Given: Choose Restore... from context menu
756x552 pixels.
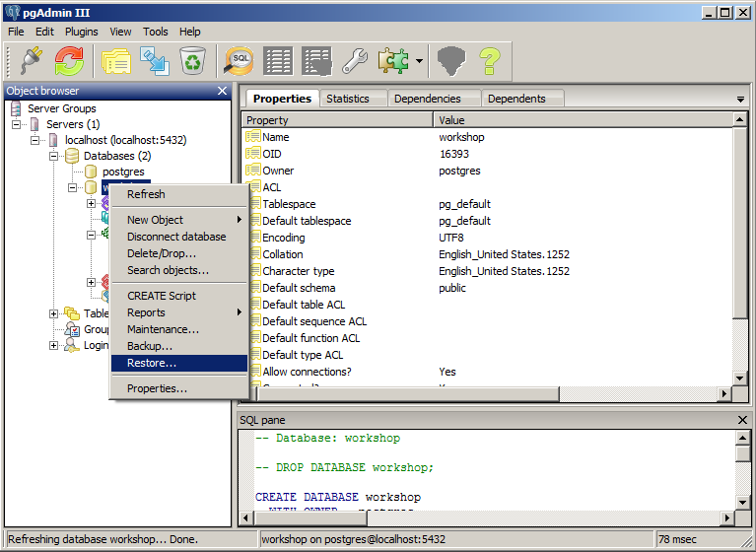Looking at the screenshot, I should (178, 363).
